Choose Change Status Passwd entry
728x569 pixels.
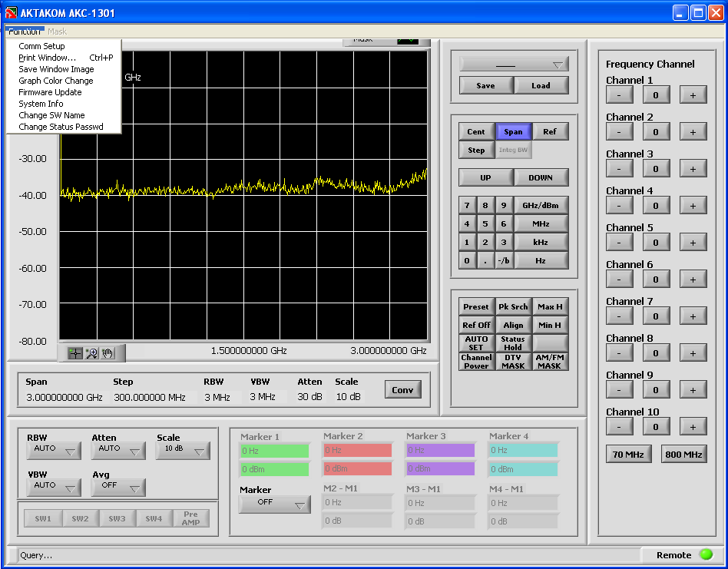point(64,127)
